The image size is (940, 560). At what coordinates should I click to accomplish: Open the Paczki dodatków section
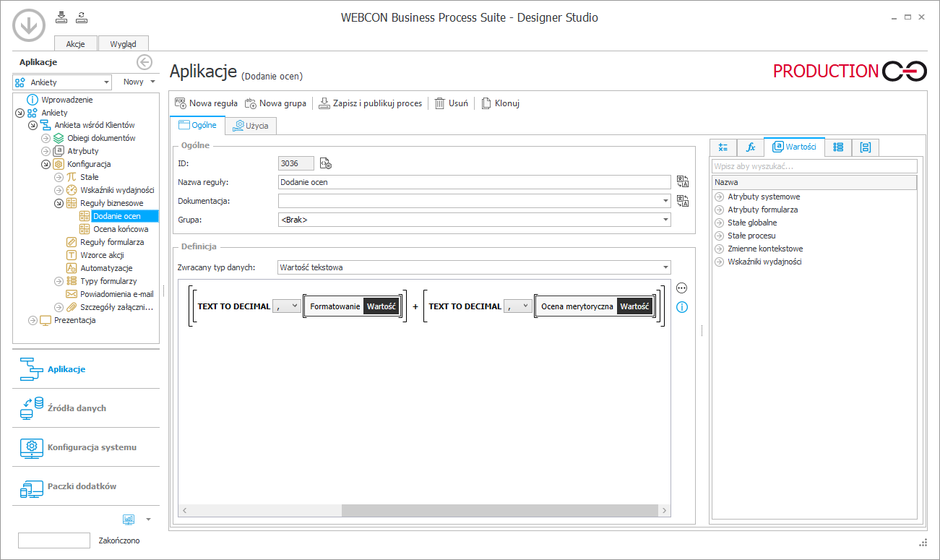coord(86,486)
